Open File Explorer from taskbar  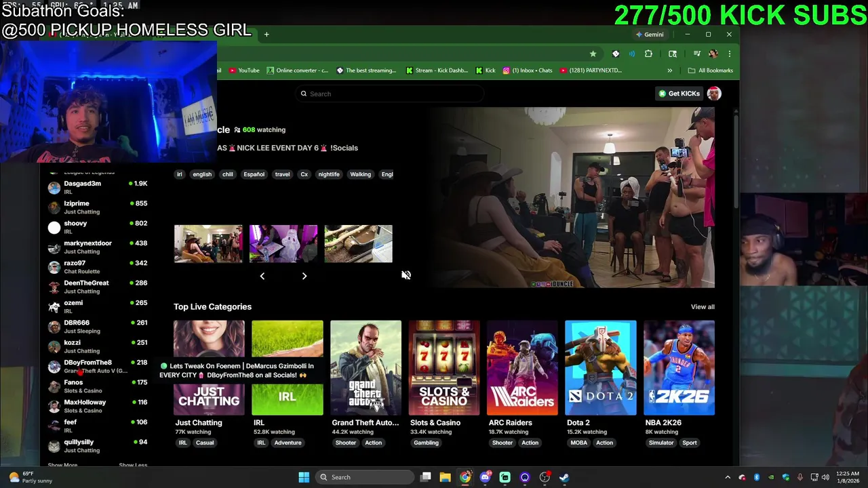click(445, 477)
